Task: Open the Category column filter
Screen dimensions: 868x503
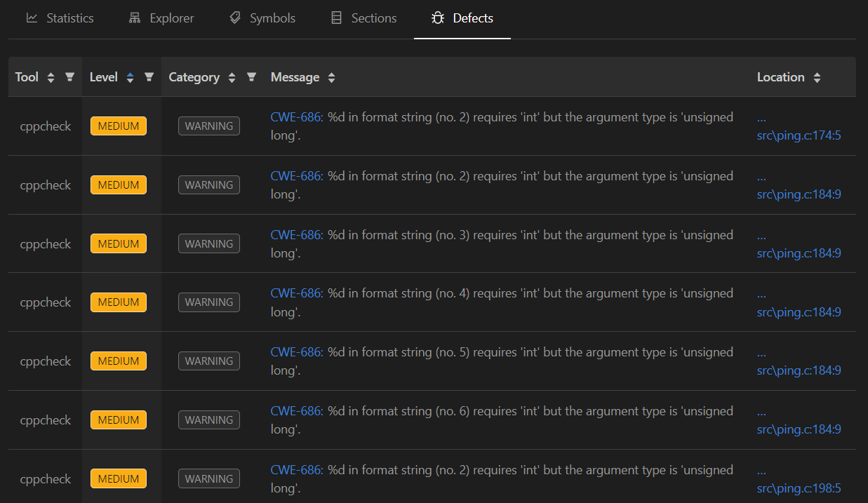Action: pos(251,77)
